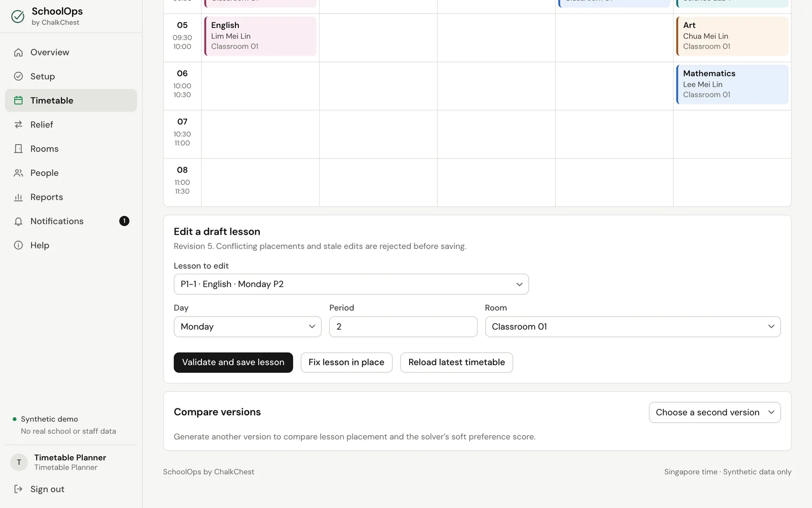Image resolution: width=812 pixels, height=508 pixels.
Task: Click Fix lesson in place button
Action: tap(347, 362)
